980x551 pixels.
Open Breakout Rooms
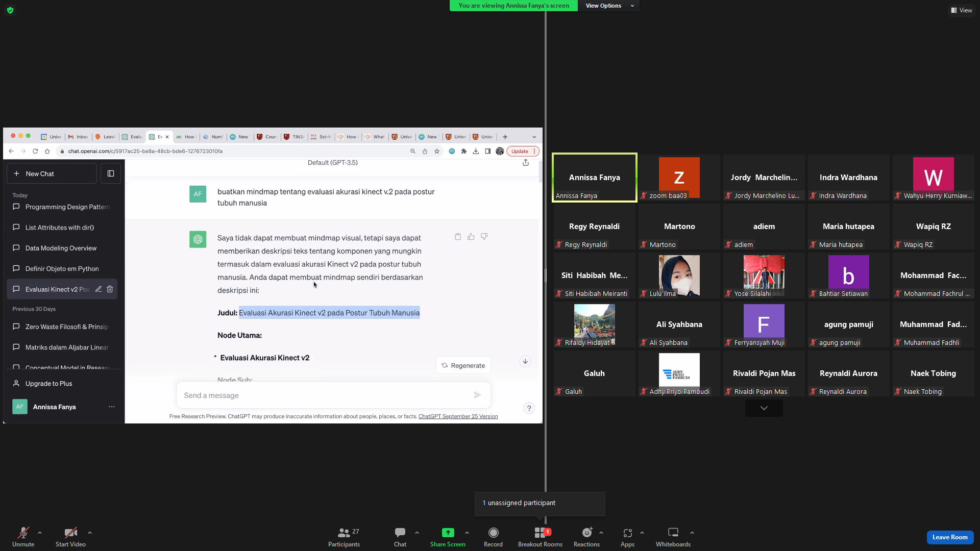coord(540,537)
